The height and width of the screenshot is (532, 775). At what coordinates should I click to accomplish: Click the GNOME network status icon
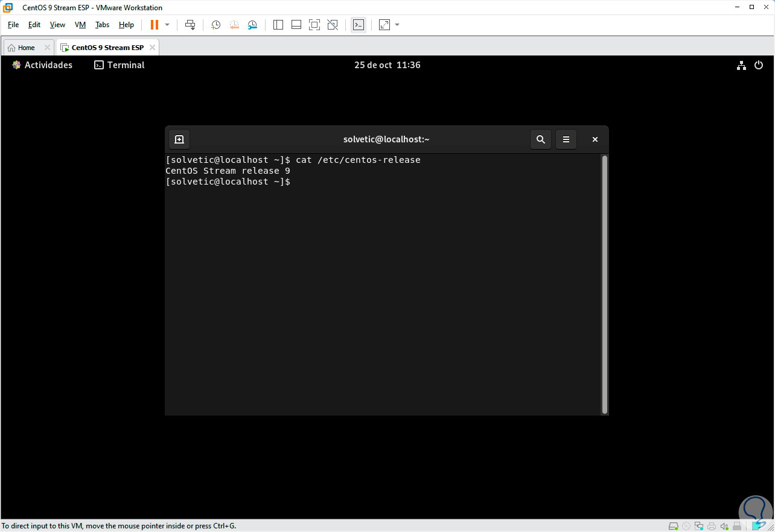pyautogui.click(x=741, y=65)
